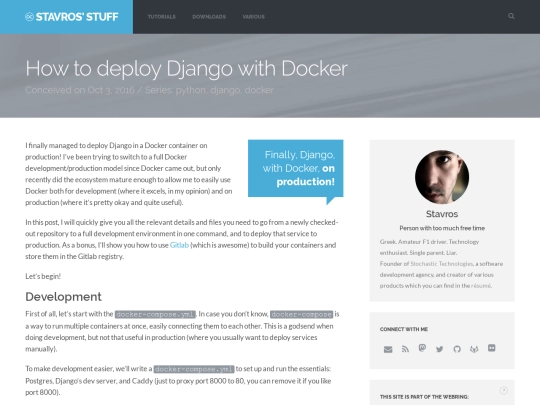Click the Development section heading
This screenshot has width=540, height=405.
tap(63, 297)
